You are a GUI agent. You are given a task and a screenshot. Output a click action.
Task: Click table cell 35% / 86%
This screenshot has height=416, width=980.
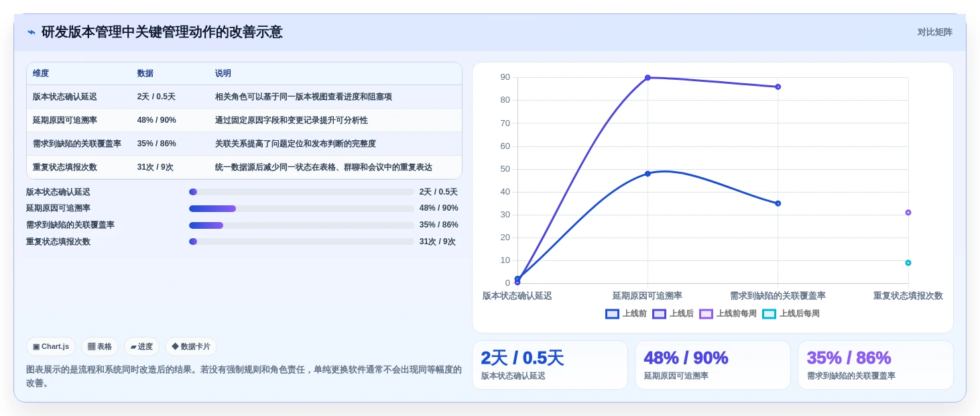point(156,144)
